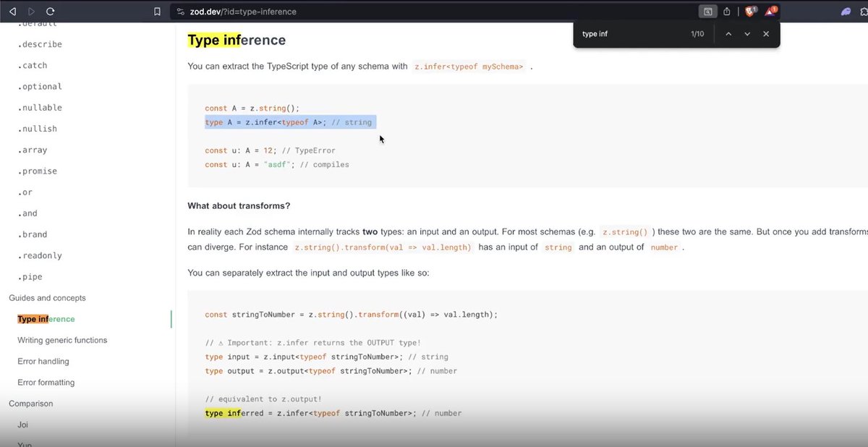Toggle the find-in-page toolbar icon
Viewport: 868px width, 447px height.
point(707,12)
